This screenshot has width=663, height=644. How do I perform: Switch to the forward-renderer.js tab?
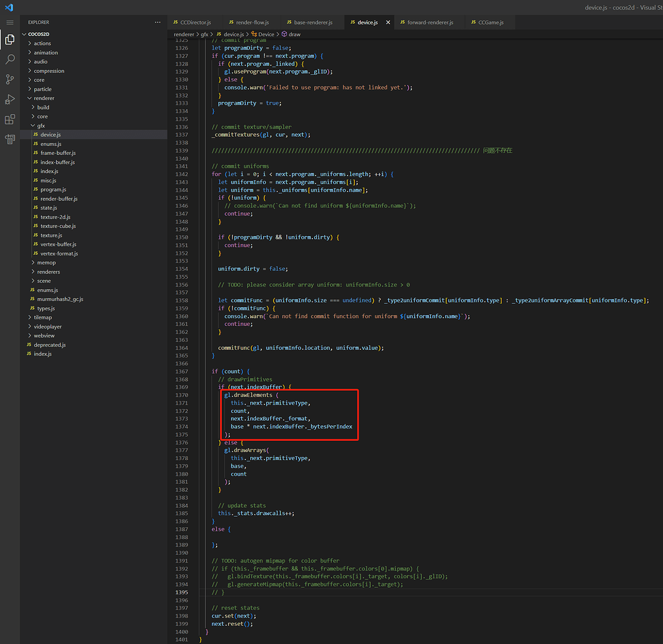429,21
